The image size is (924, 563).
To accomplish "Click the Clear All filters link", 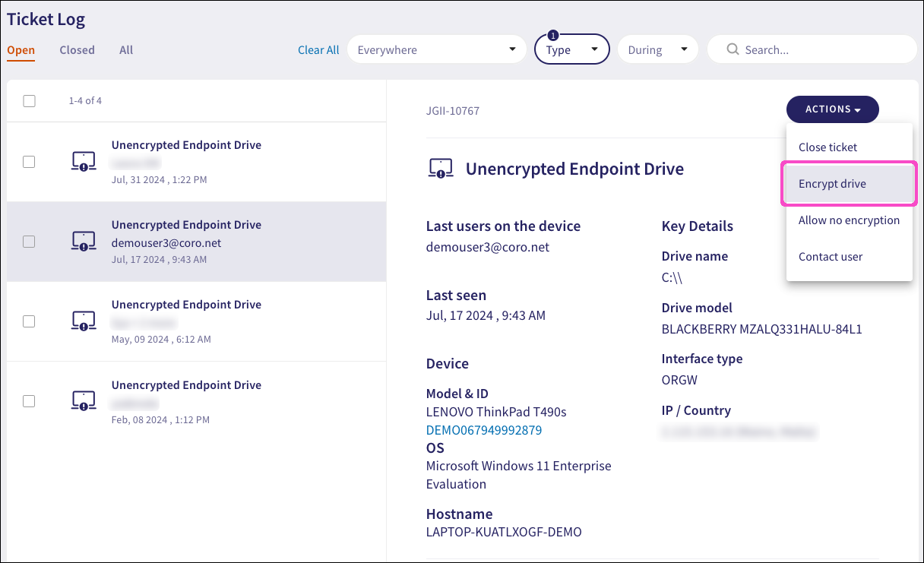I will [x=318, y=50].
